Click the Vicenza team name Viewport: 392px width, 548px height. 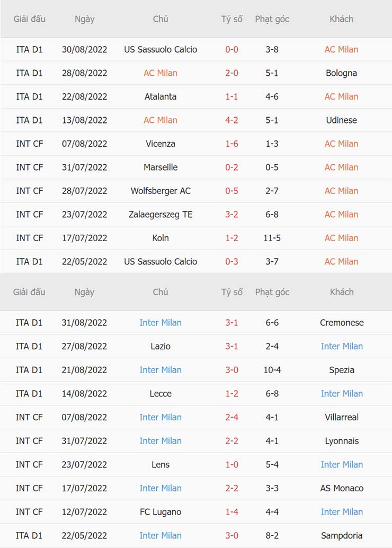[x=161, y=144]
